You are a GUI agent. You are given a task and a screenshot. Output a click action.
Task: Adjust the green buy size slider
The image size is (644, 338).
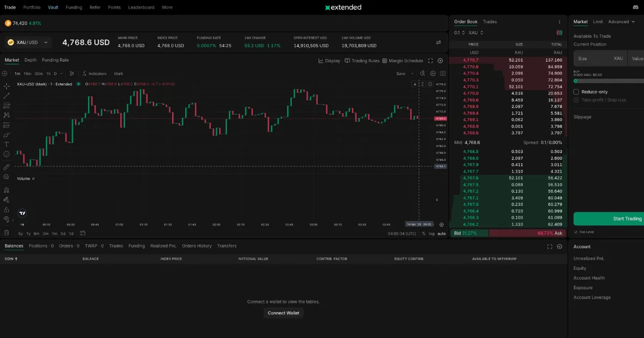[x=575, y=80]
